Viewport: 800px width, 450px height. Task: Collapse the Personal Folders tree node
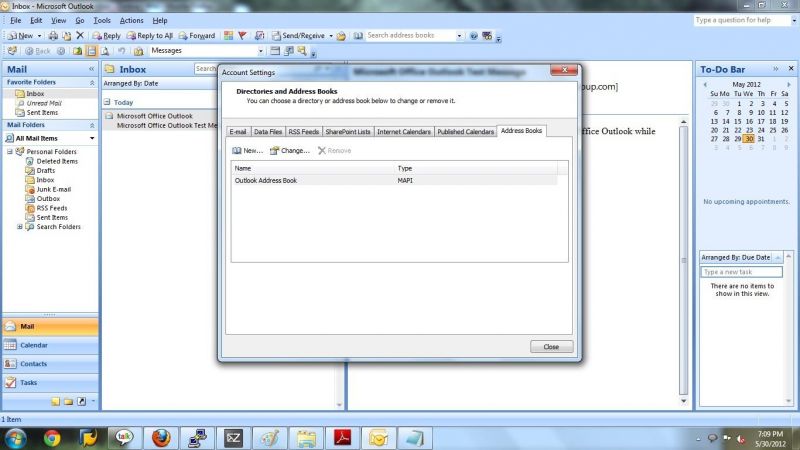tap(10, 152)
